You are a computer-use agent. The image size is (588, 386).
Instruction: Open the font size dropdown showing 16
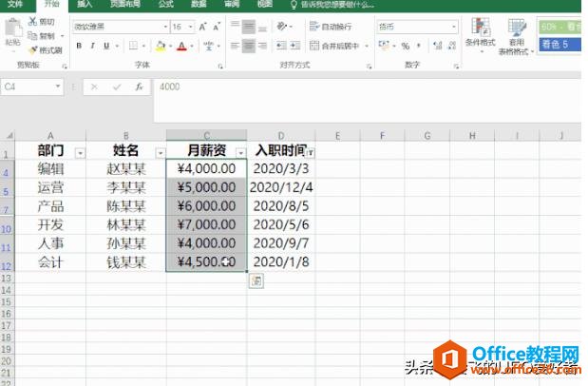coord(191,27)
